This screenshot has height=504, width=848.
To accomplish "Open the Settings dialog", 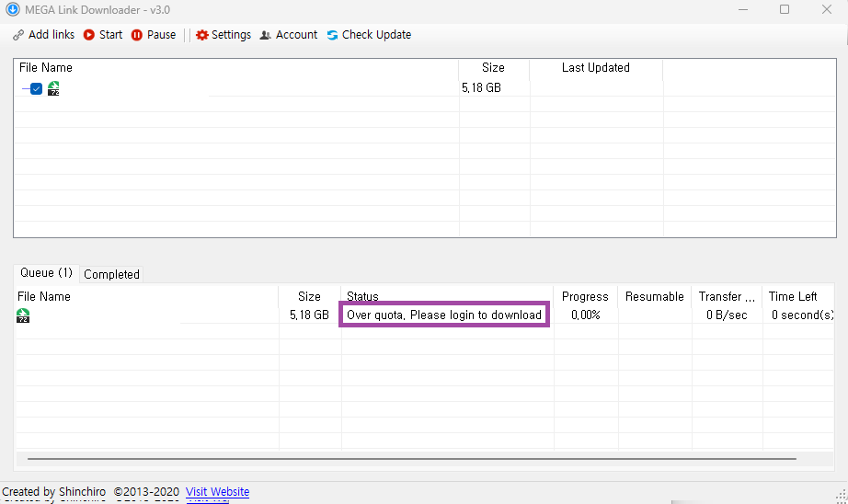I will click(x=223, y=35).
